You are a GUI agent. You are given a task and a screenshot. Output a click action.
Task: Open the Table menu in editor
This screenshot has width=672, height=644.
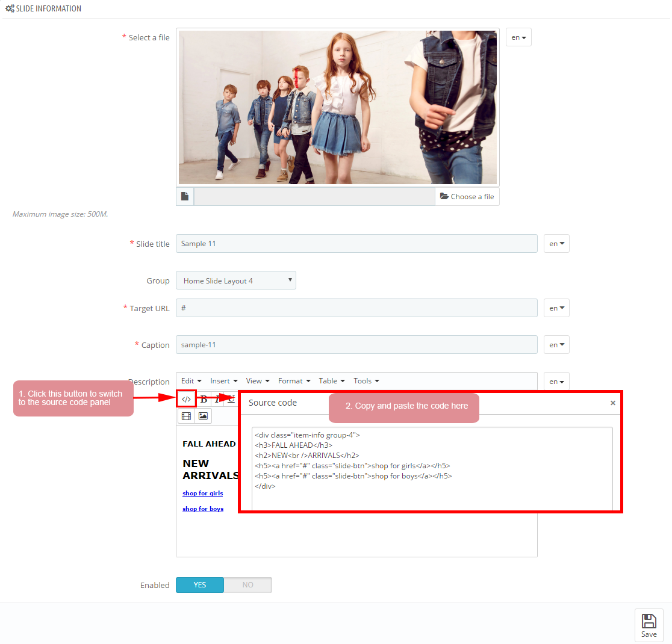click(x=332, y=381)
